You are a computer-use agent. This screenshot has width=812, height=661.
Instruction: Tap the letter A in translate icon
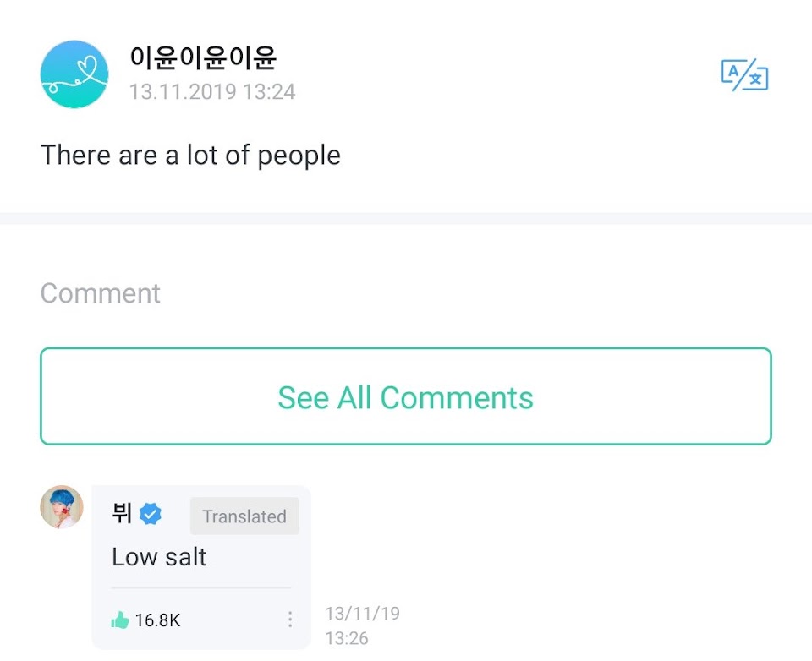[x=732, y=71]
